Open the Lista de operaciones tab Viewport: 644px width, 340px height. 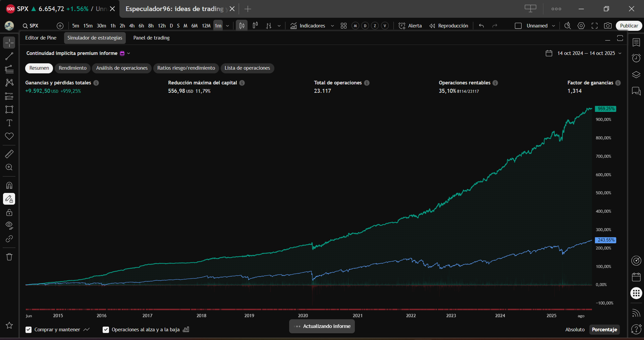pyautogui.click(x=247, y=68)
